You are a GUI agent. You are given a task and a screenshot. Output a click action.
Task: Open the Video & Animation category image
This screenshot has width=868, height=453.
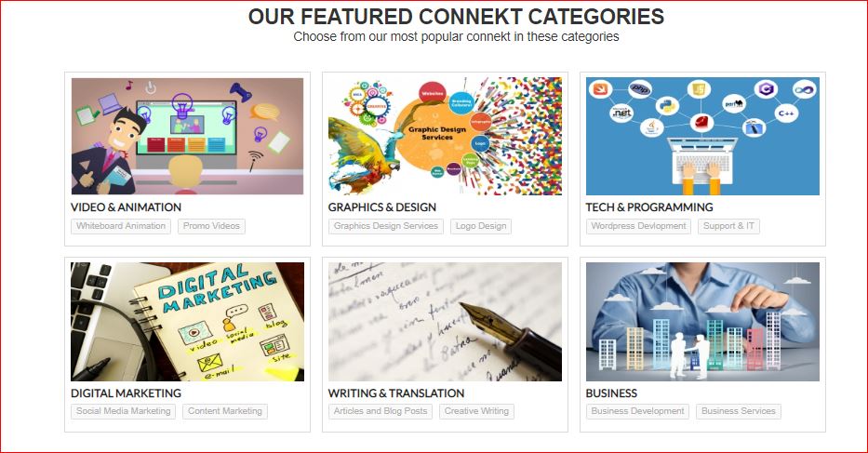pos(187,136)
